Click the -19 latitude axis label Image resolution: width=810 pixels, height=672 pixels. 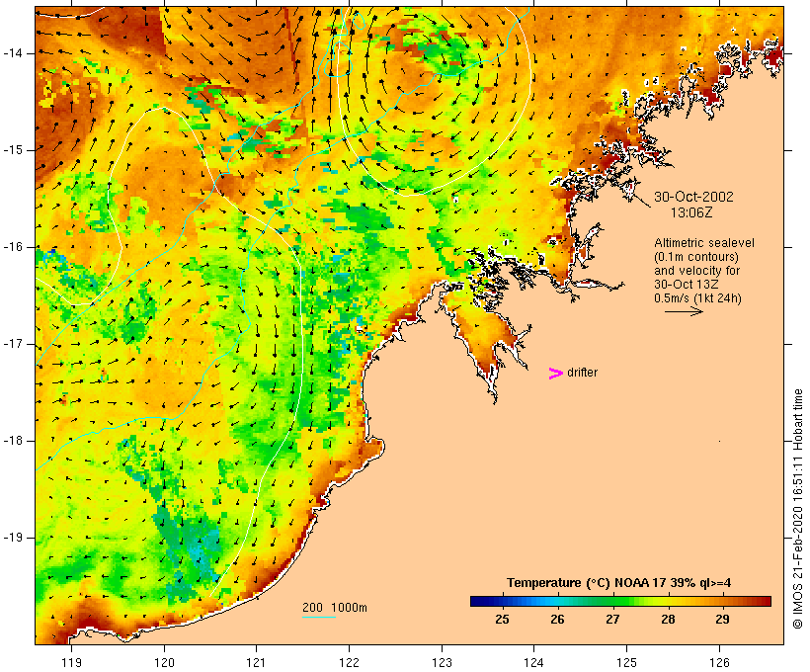click(13, 538)
